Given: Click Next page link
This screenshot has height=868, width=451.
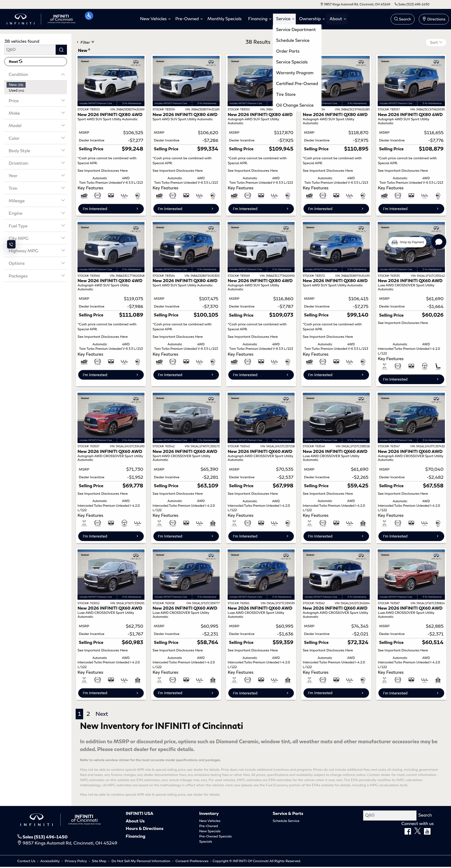Looking at the screenshot, I should (x=101, y=714).
